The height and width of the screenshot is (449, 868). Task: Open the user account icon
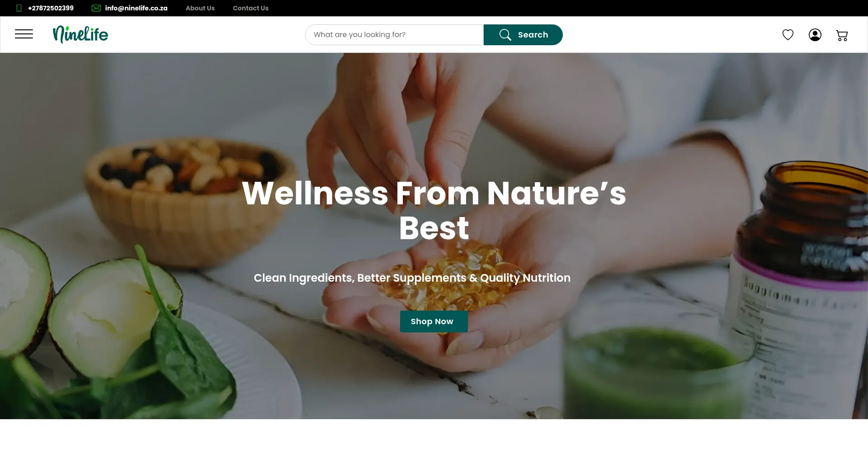click(815, 35)
